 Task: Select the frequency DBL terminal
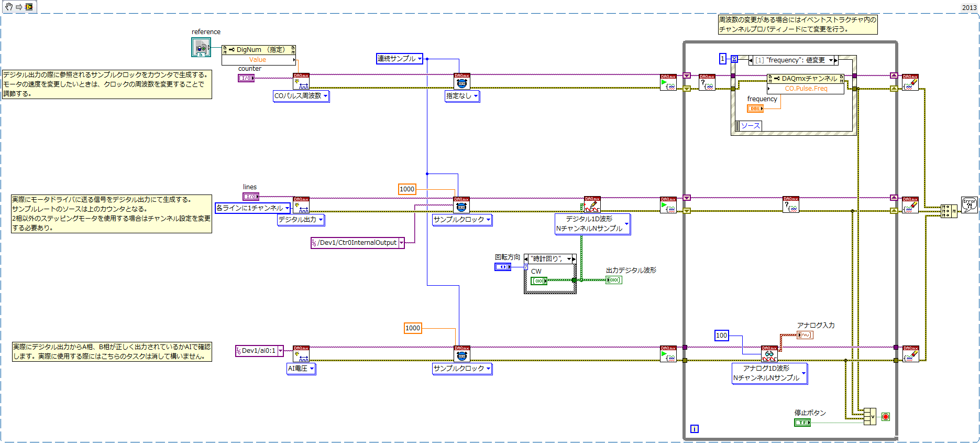755,109
